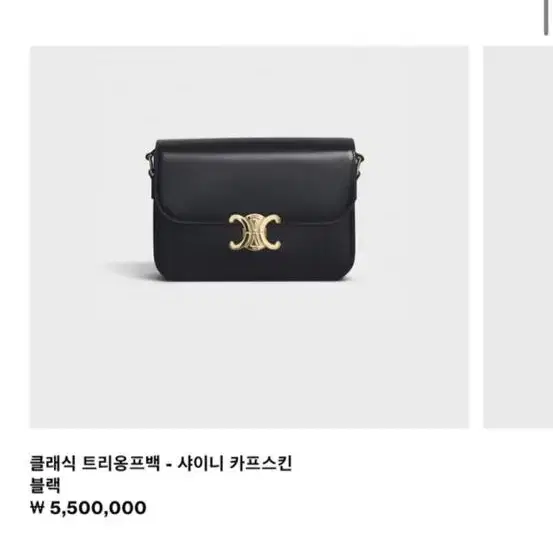Click the word 샤이니 in the product title
This screenshot has width=553, height=553.
pos(200,463)
